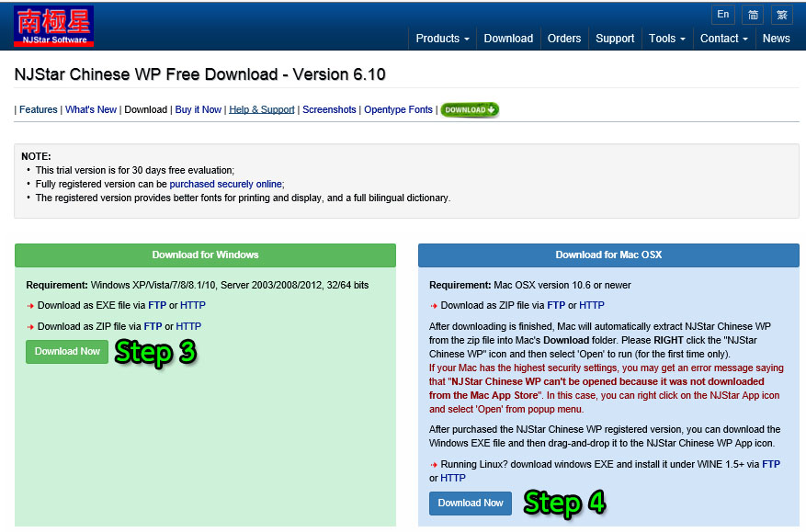Viewport: 806px width, 532px height.
Task: Download Windows ZIP file via HTTP
Action: (x=188, y=326)
